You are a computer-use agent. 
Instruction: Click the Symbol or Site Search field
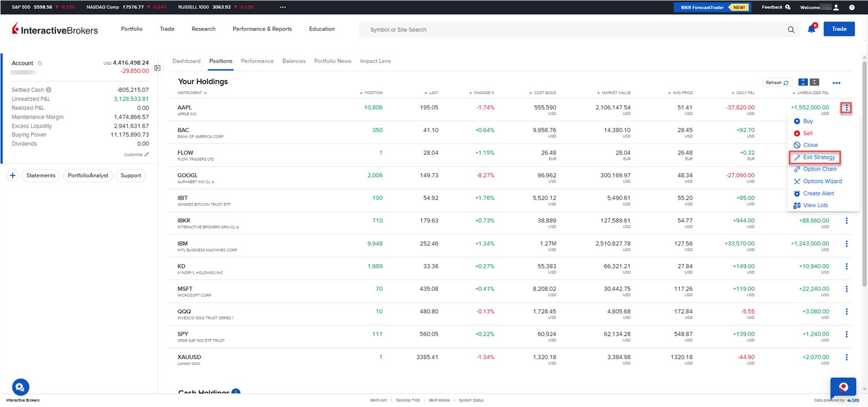coord(572,30)
